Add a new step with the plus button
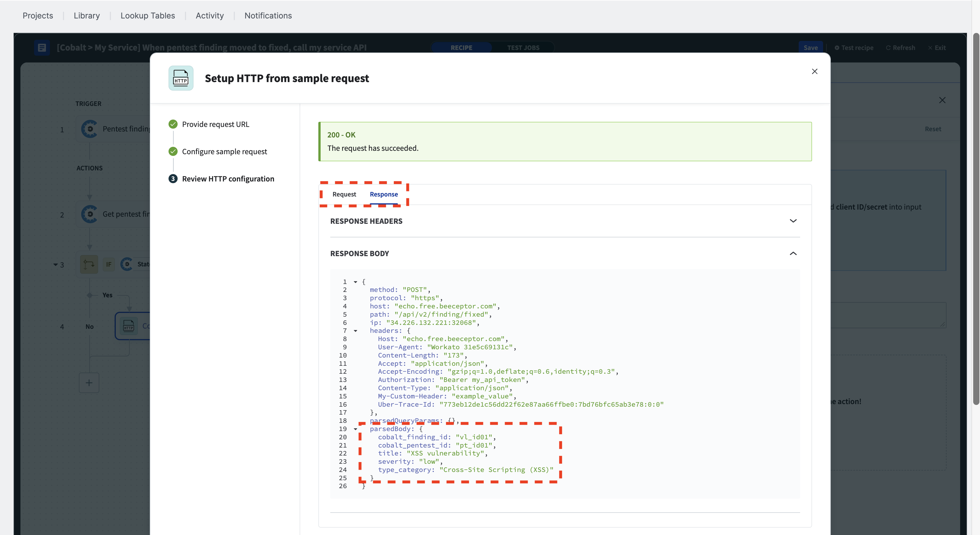Screen dimensions: 980x535 pos(89,383)
